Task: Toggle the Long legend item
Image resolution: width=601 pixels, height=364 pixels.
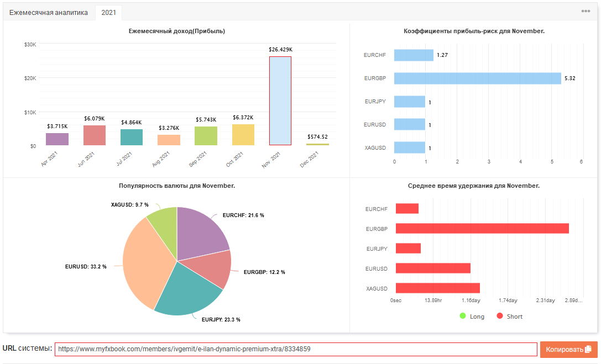Action: coord(472,316)
